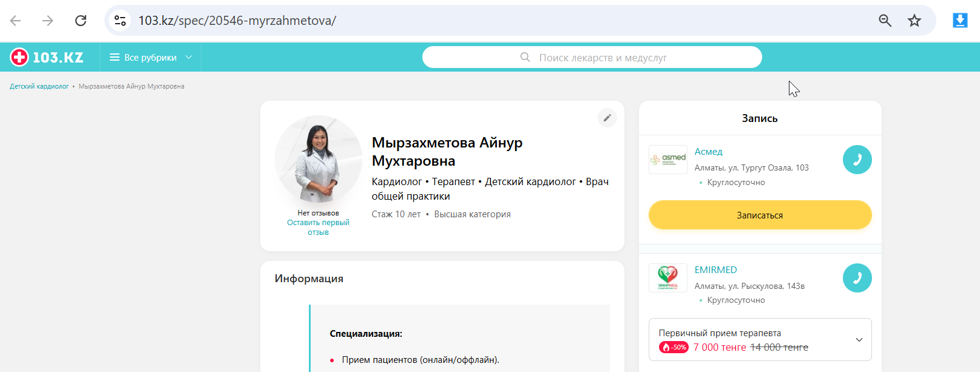
Task: Go back with browser back arrow
Action: [x=16, y=21]
